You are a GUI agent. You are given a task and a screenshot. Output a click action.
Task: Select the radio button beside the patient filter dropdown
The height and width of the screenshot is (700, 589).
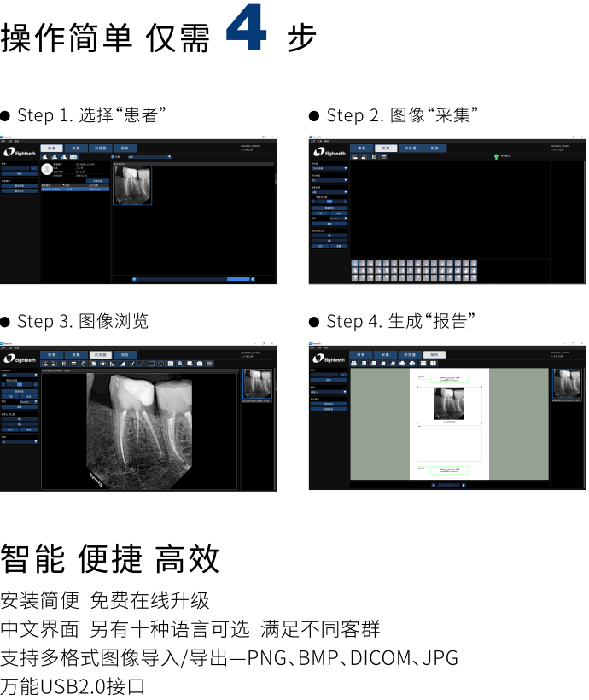click(x=114, y=157)
